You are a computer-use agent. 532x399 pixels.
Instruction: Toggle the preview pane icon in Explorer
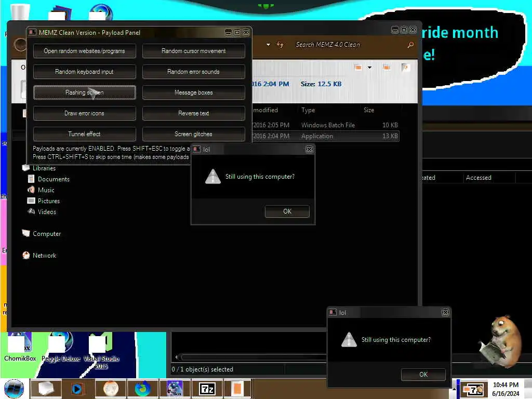click(386, 67)
